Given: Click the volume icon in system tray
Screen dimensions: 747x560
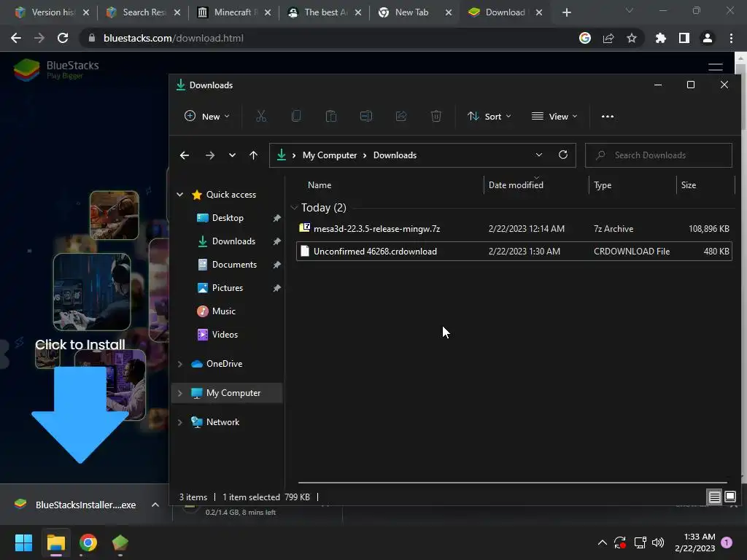Looking at the screenshot, I should (658, 542).
